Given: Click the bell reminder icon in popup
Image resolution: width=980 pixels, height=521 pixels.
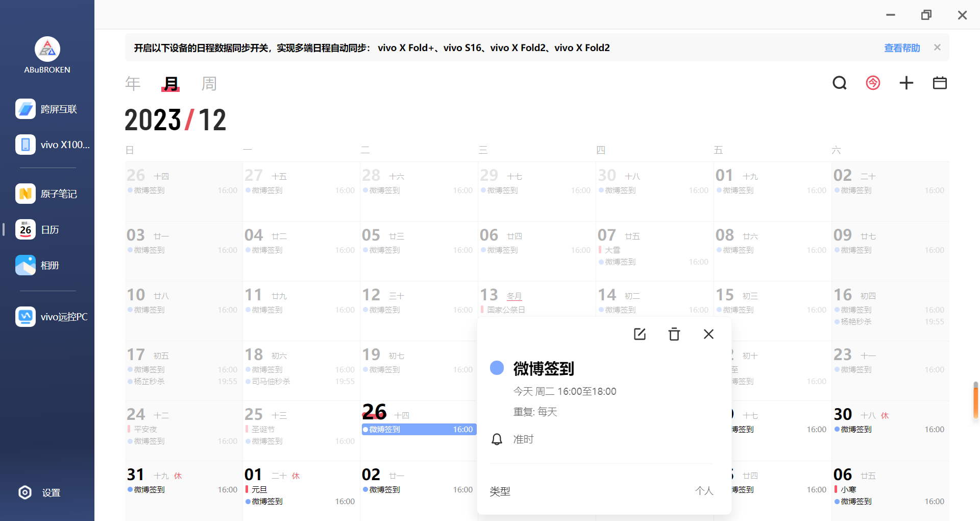Looking at the screenshot, I should (x=497, y=439).
